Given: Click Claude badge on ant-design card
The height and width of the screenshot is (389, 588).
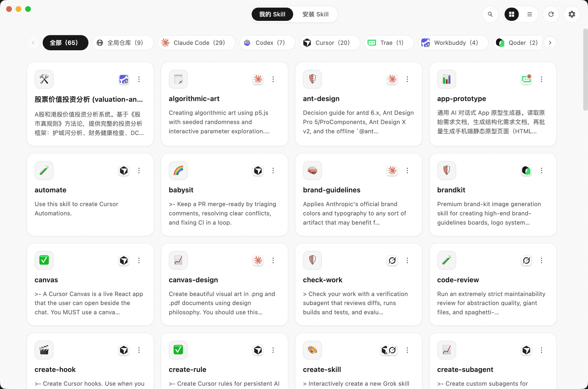Looking at the screenshot, I should click(x=392, y=79).
